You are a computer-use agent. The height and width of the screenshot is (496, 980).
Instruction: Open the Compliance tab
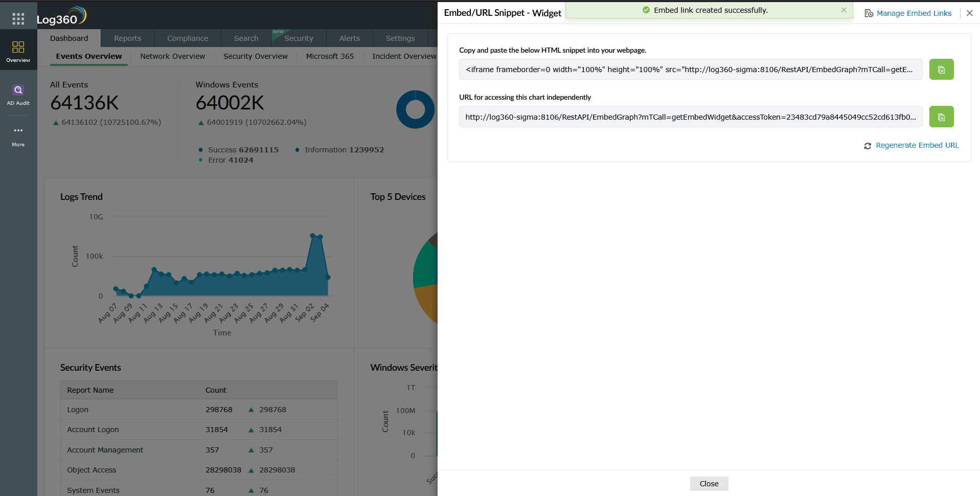click(187, 38)
